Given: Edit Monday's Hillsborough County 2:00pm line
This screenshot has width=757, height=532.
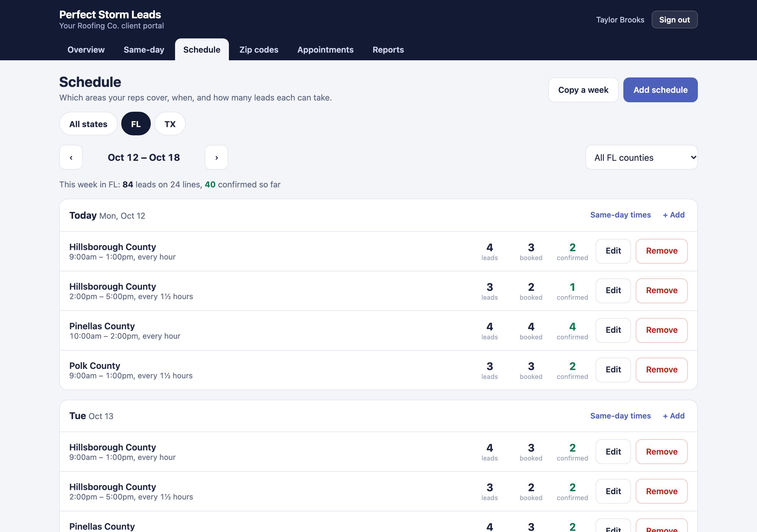Looking at the screenshot, I should [x=613, y=291].
